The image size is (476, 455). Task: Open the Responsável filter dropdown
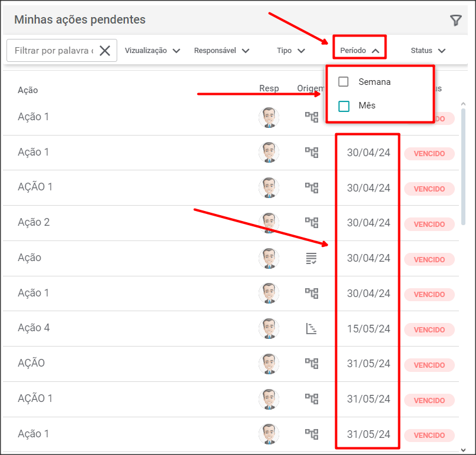click(222, 51)
